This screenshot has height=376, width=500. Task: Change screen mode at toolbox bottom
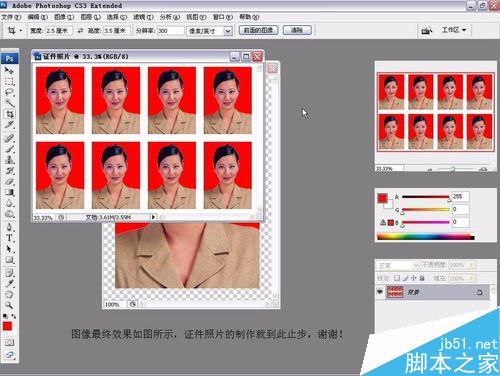tap(9, 355)
